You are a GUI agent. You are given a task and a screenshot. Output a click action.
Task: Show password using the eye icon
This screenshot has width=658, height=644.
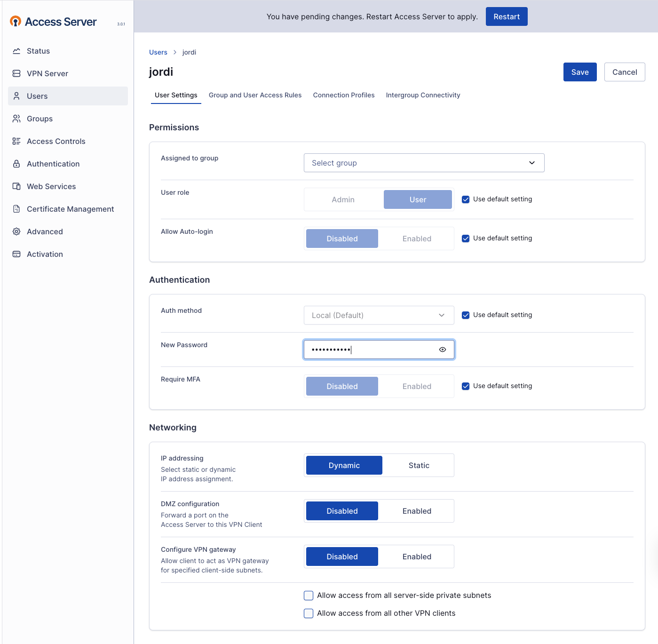click(442, 350)
